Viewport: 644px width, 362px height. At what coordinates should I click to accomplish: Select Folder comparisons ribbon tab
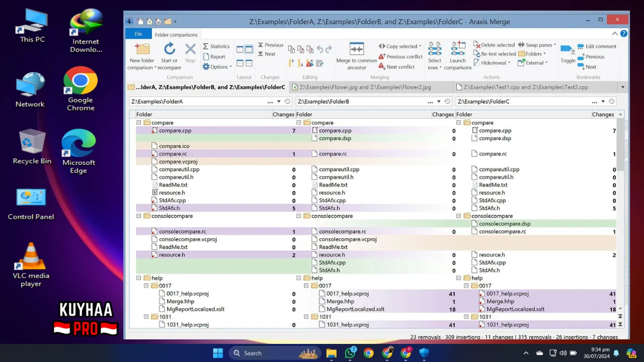176,35
